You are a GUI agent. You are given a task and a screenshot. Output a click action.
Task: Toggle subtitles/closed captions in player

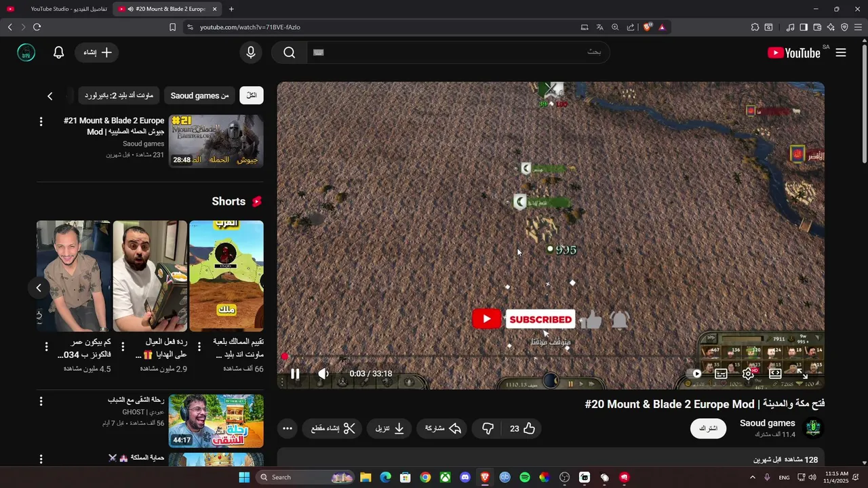(x=721, y=373)
